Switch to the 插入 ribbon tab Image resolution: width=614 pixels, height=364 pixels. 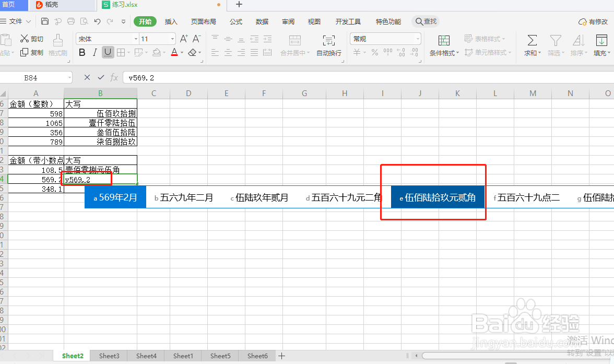pyautogui.click(x=171, y=21)
